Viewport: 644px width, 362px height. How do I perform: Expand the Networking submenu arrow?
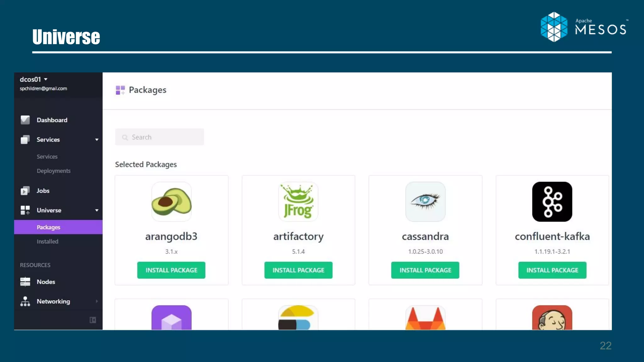[97, 301]
